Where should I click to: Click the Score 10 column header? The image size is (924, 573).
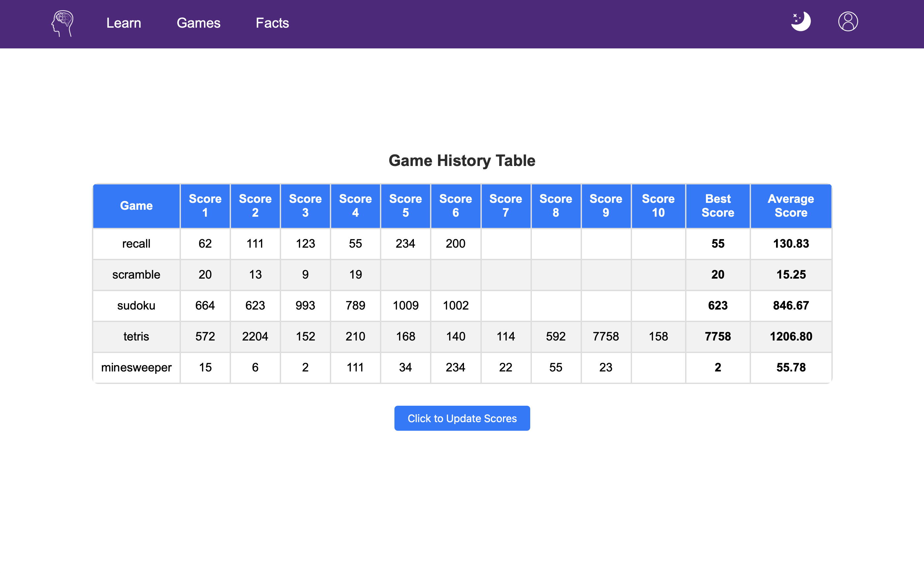pyautogui.click(x=658, y=206)
